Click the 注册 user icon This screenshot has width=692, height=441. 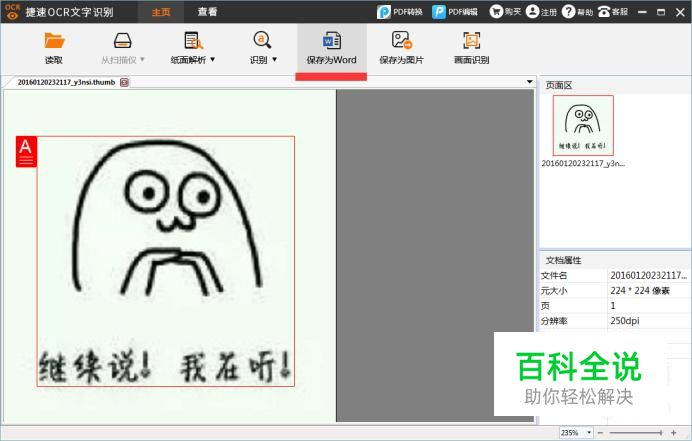533,12
